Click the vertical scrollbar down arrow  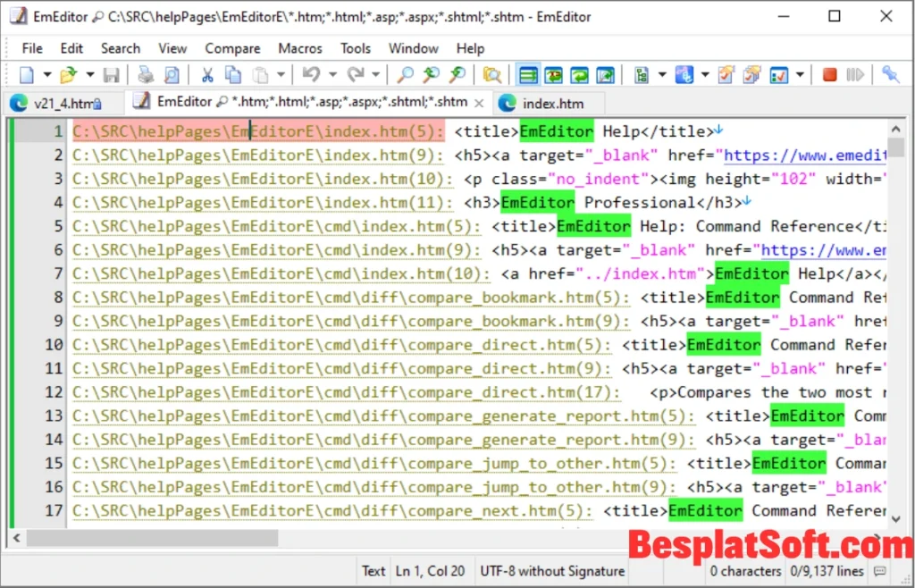897,517
